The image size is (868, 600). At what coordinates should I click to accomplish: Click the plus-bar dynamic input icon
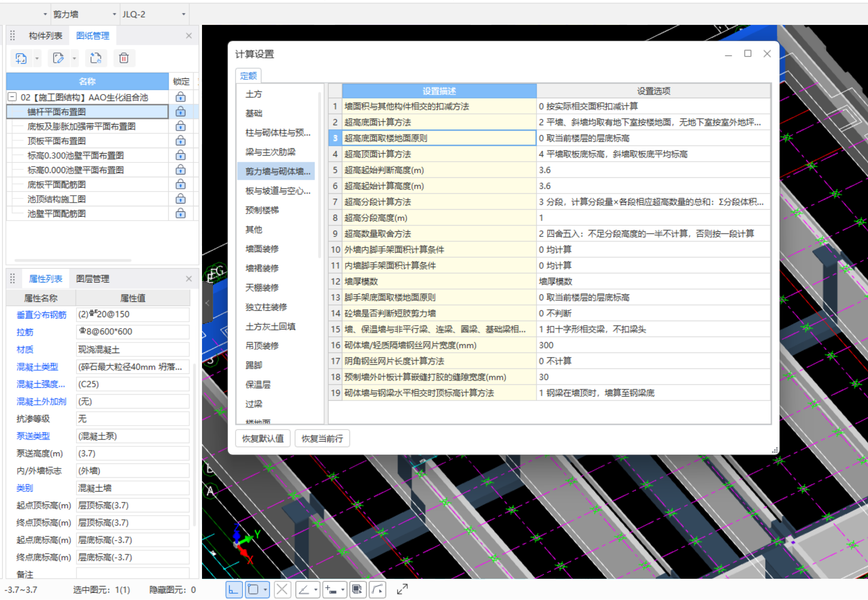point(331,589)
